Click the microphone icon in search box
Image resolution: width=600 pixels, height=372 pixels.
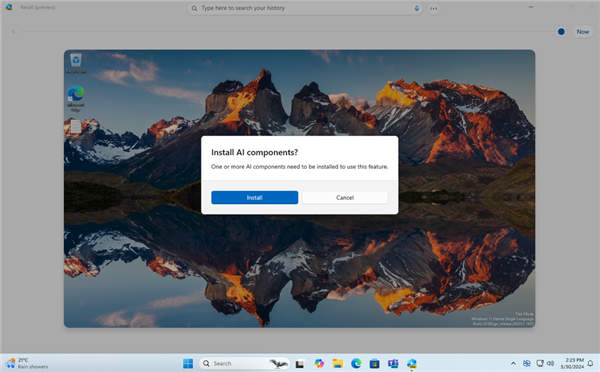click(x=417, y=8)
